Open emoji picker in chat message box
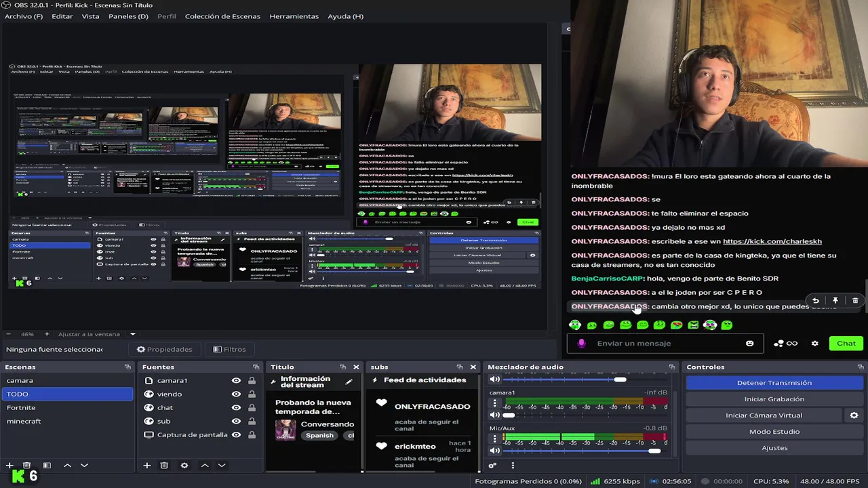Viewport: 868px width, 488px height. 749,344
